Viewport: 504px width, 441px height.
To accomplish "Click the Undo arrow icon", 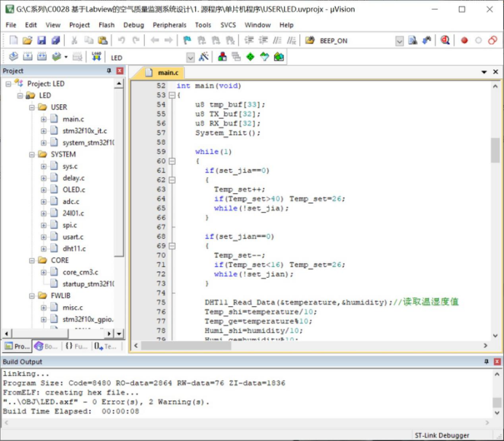I will (x=121, y=40).
